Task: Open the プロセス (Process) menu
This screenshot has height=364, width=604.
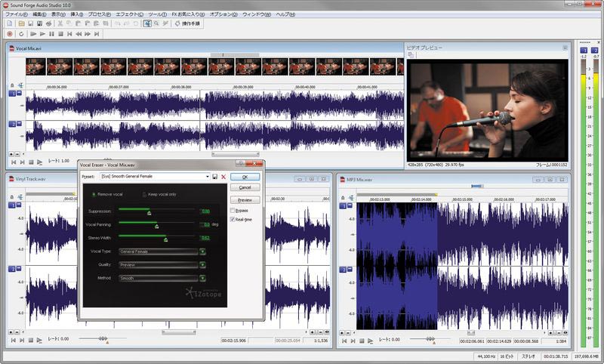Action: pos(100,14)
